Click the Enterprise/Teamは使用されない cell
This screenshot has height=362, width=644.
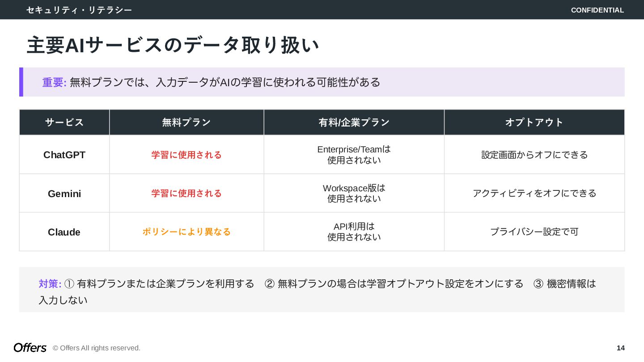click(x=354, y=155)
